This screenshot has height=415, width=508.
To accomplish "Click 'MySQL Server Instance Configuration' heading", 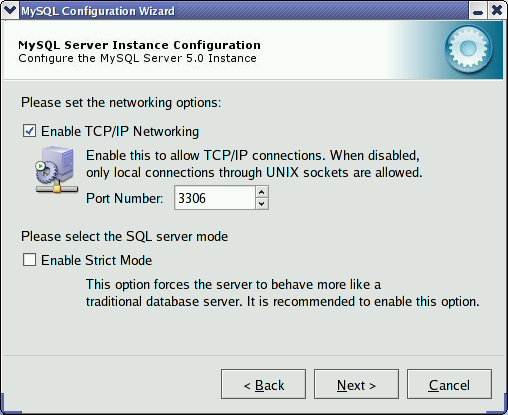I will (x=139, y=45).
